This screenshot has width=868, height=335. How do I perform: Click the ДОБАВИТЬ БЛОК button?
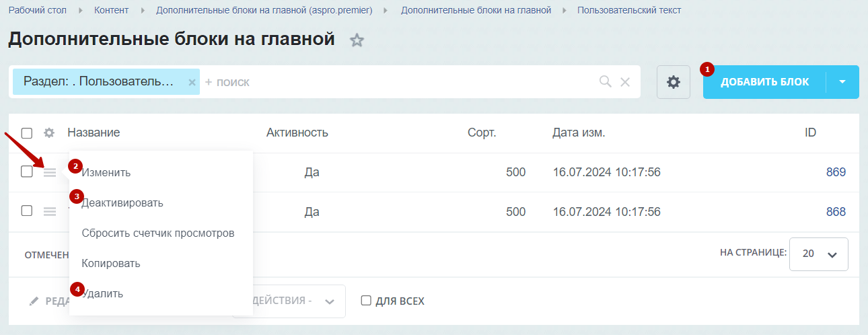point(765,82)
